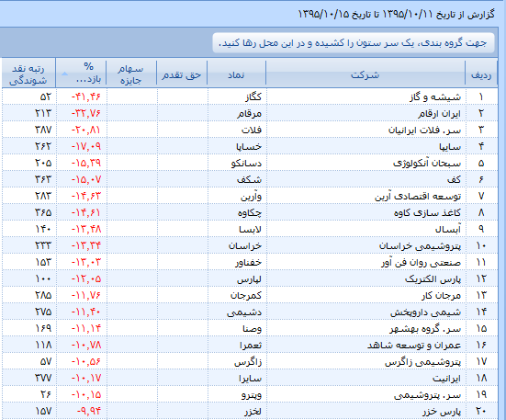Click the symbol خفناور
This screenshot has width=506, height=420.
(248, 262)
